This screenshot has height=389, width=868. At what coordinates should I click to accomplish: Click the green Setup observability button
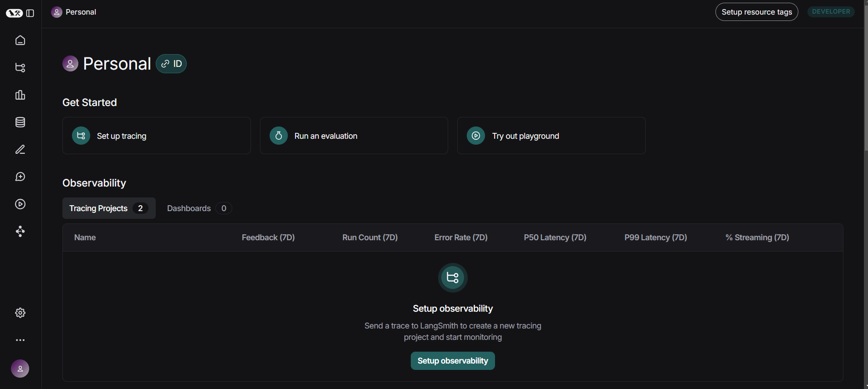(453, 361)
